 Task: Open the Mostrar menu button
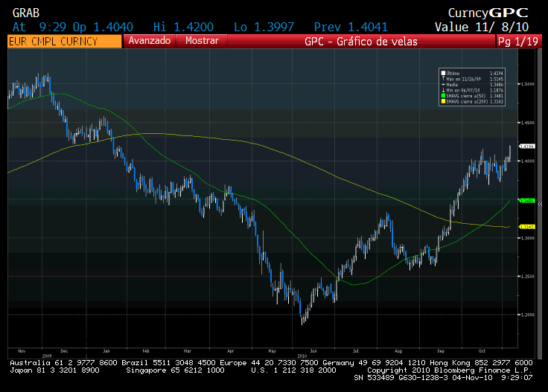(x=202, y=41)
